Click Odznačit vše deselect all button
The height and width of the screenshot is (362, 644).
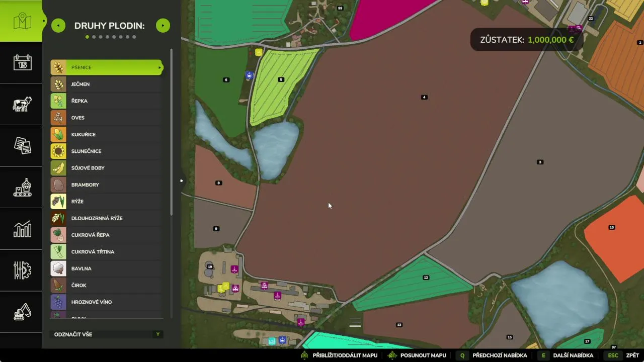[x=107, y=334]
